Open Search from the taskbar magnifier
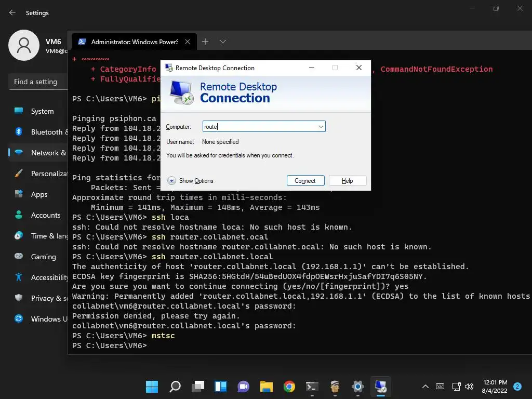Screen dimensions: 532x399 [175, 387]
